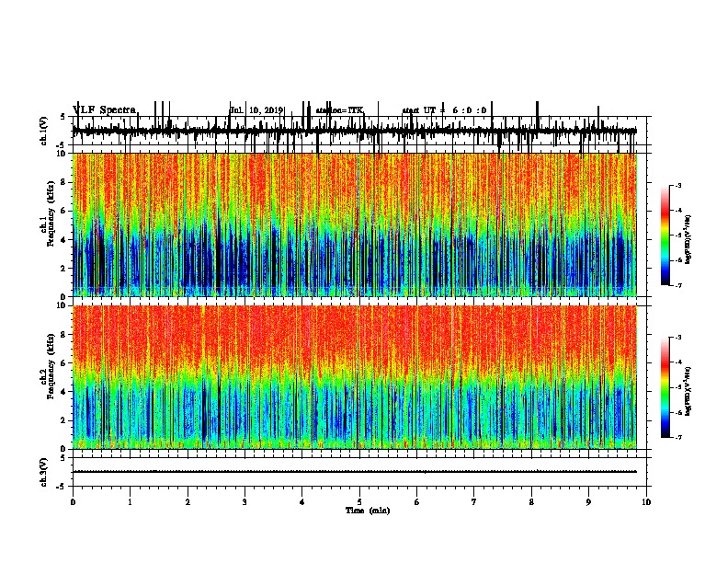The image size is (728, 563).
Task: Click the "-7" label on ch.2 colorbar
Action: tap(678, 438)
